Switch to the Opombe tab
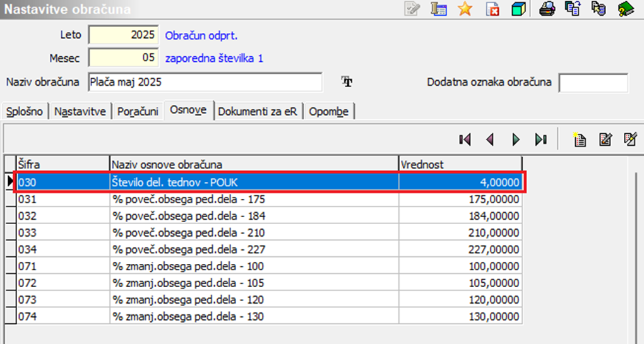The image size is (644, 344). coord(328,112)
